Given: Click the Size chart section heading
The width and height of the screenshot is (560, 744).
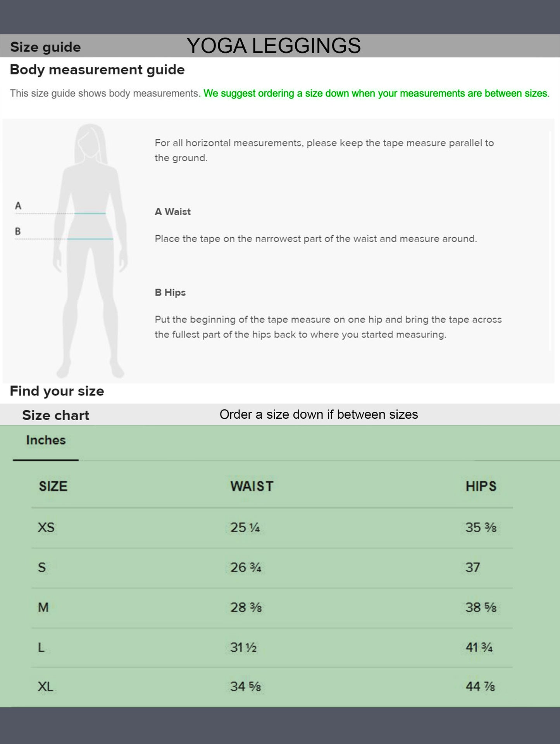Looking at the screenshot, I should pos(55,415).
